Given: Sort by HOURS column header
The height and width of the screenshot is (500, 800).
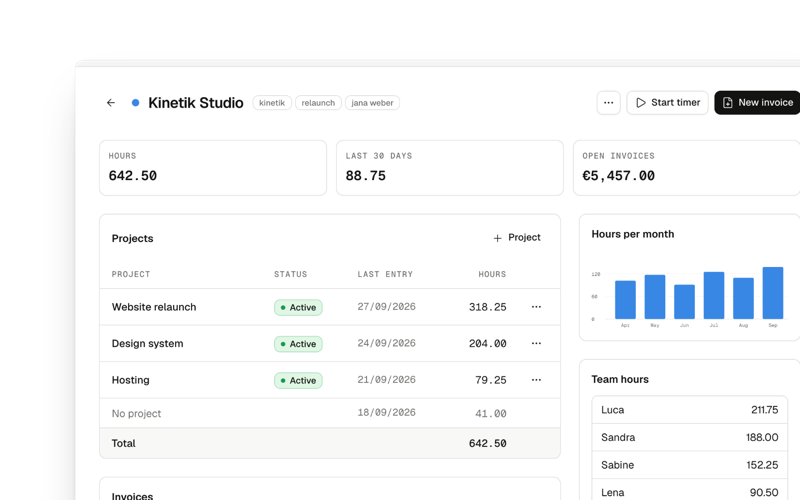Looking at the screenshot, I should 492,274.
